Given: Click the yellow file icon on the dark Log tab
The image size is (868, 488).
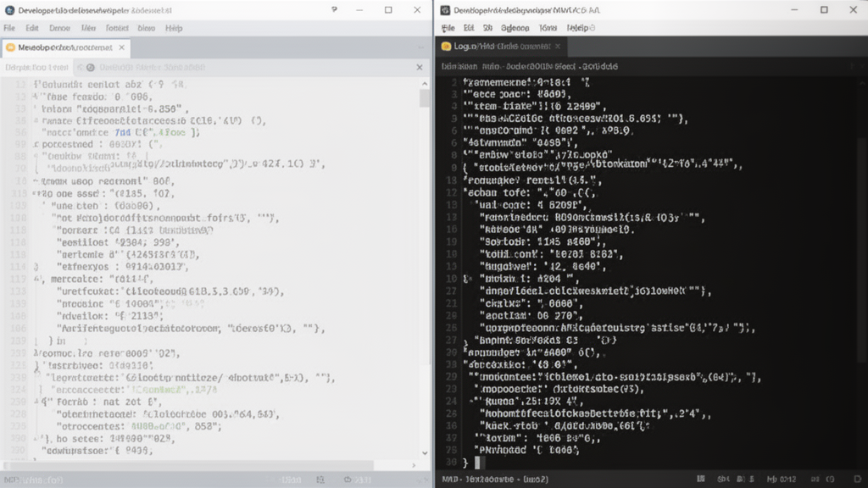Looking at the screenshot, I should point(446,47).
